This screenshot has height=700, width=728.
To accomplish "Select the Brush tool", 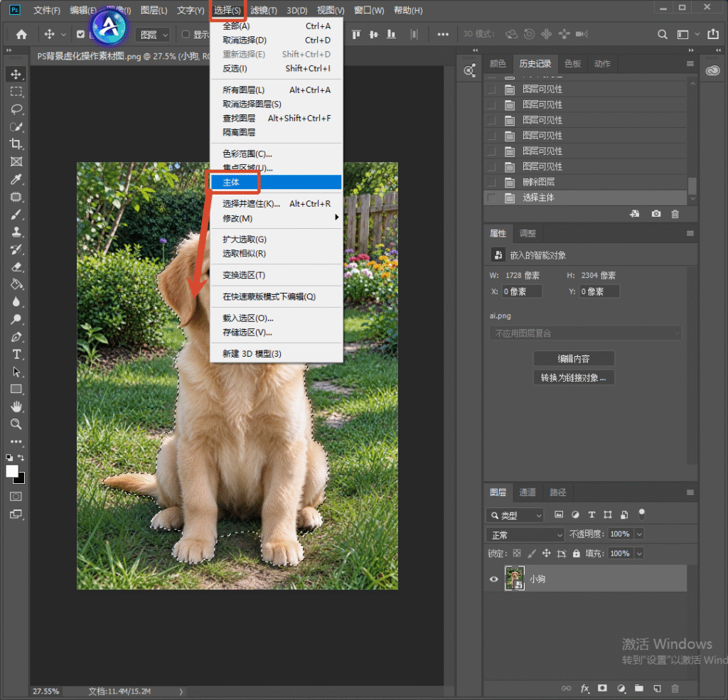I will 16,215.
